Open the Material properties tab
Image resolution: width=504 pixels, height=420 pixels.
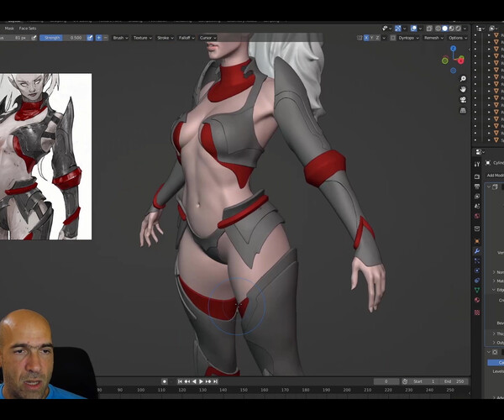point(477,300)
